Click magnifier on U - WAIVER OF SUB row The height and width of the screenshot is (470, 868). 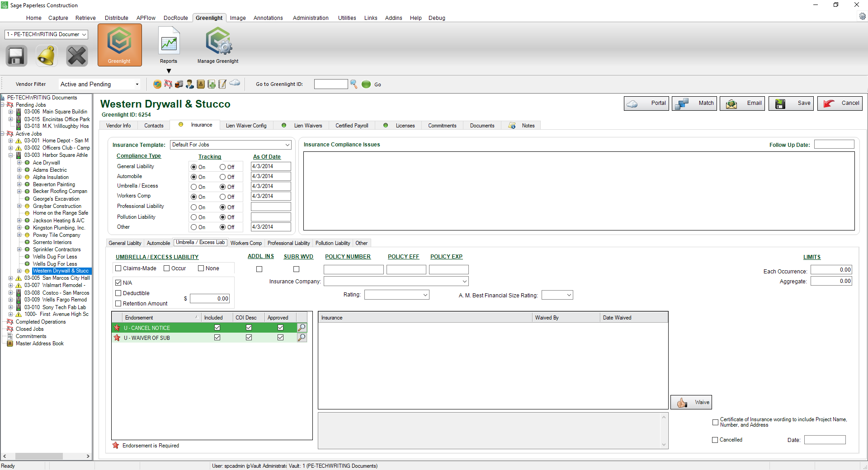[302, 338]
